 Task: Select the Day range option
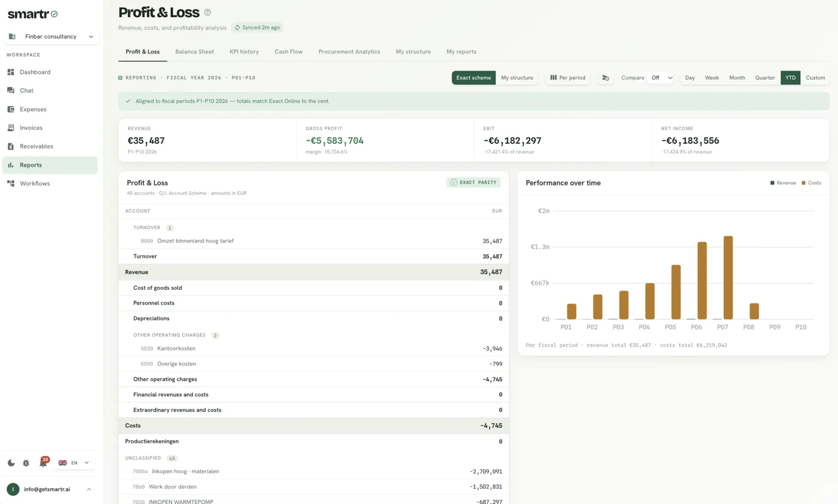(x=690, y=77)
